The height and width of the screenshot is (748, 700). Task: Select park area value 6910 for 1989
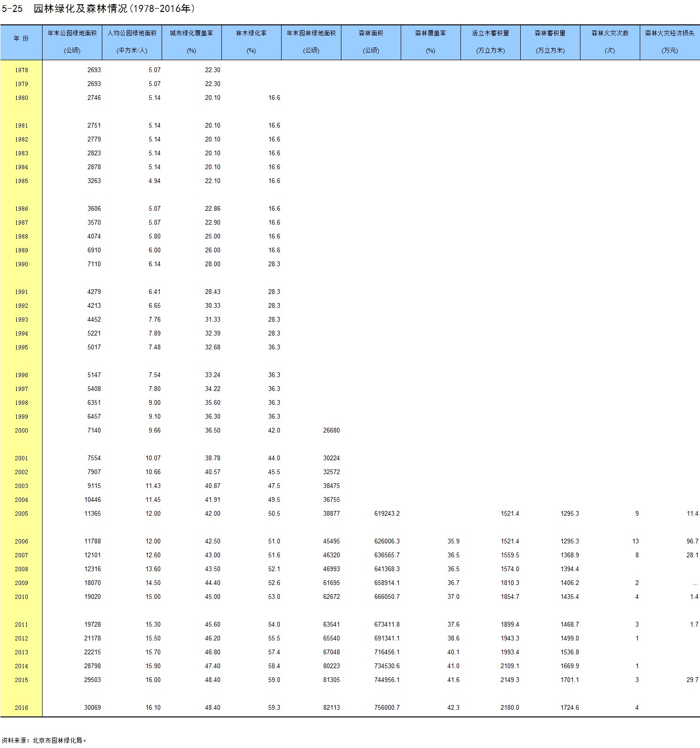(94, 250)
